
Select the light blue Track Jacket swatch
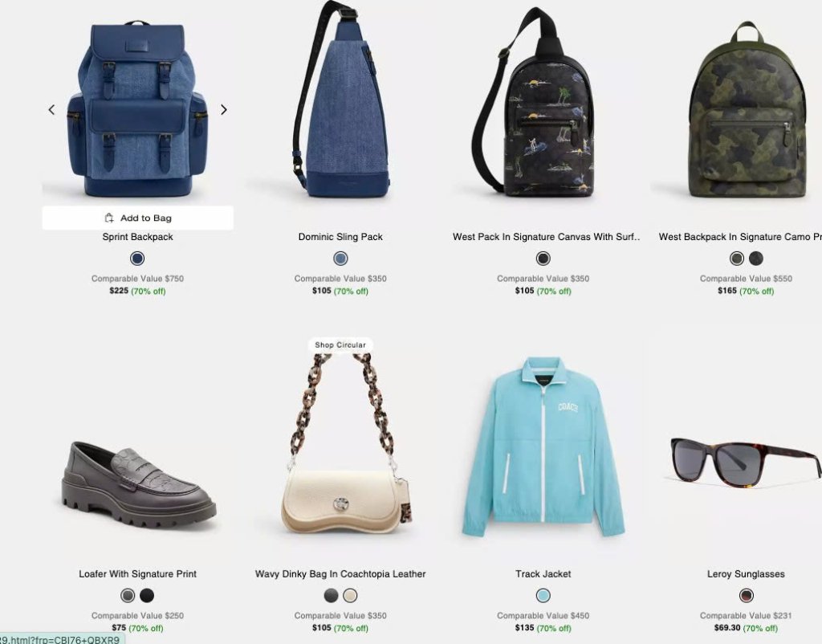click(x=543, y=596)
